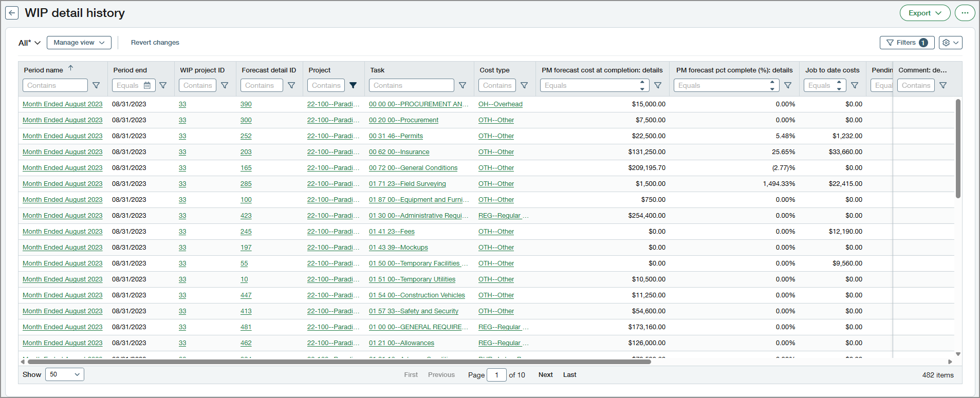
Task: Open the 00 31 46--Permits task link
Action: [x=396, y=136]
